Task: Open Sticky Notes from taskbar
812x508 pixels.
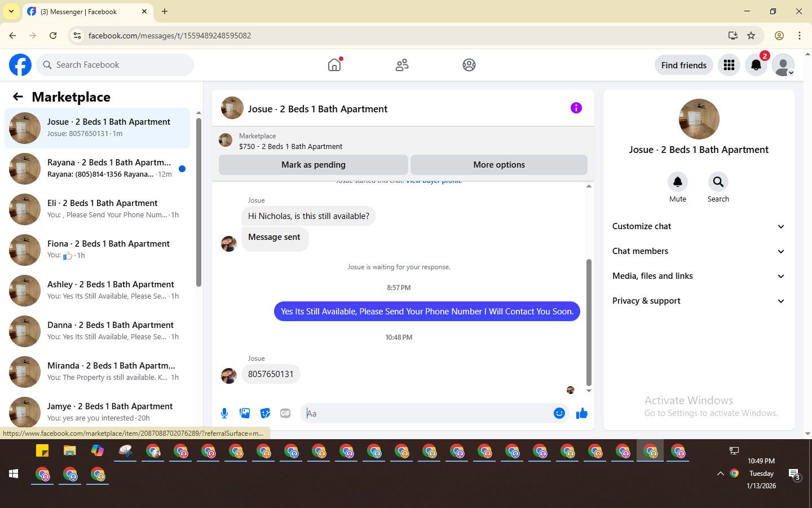Action: coord(42,450)
